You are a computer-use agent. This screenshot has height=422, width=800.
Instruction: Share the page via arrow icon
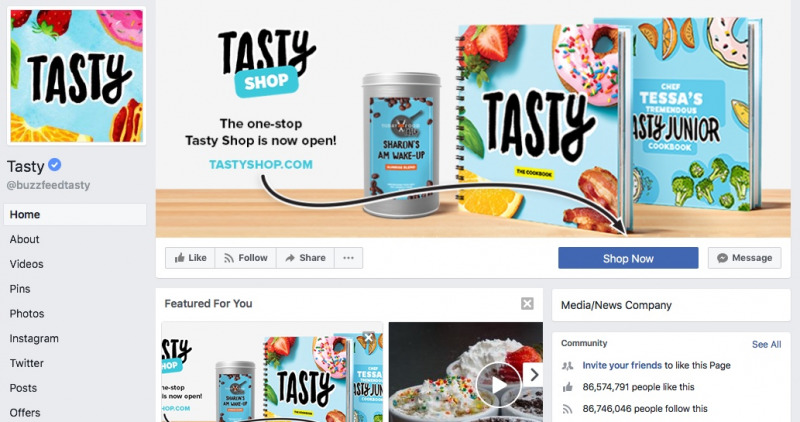click(305, 258)
